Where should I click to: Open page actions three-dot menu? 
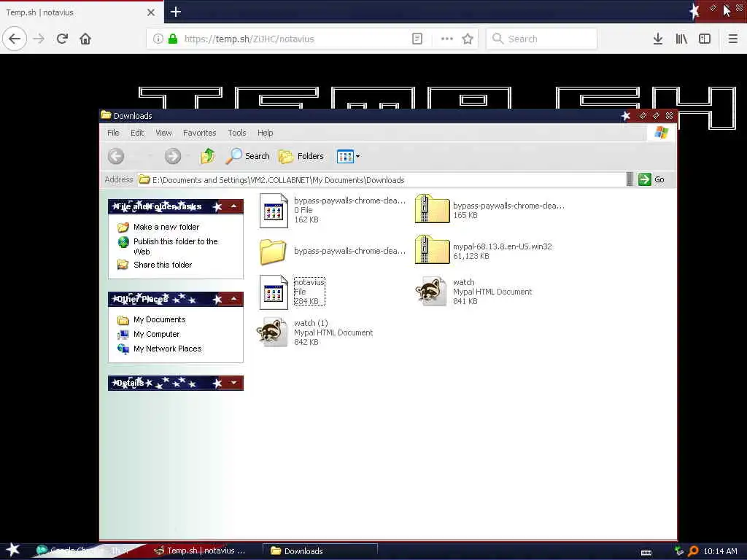click(447, 39)
